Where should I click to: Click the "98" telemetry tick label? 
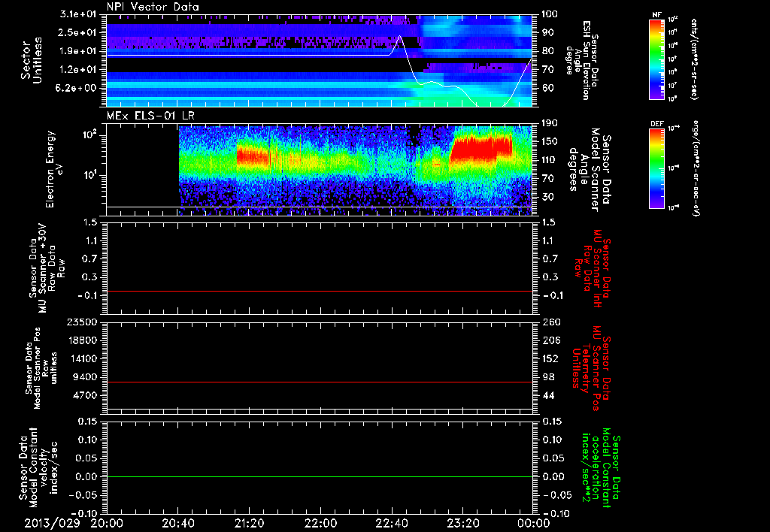click(x=548, y=377)
